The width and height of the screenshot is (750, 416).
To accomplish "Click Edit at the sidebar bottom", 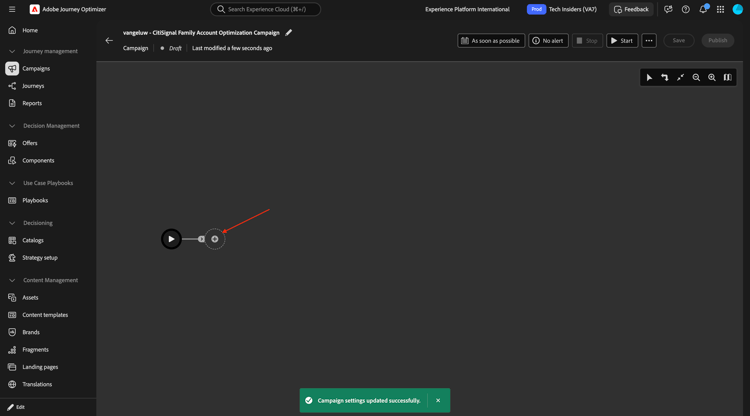I will [16, 407].
